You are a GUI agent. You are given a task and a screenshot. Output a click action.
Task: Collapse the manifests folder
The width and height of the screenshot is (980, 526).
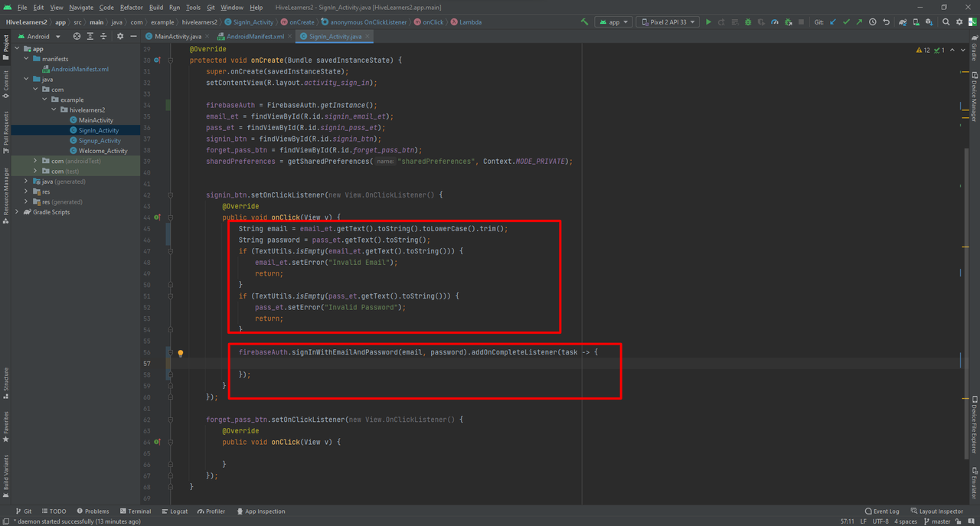(x=26, y=59)
